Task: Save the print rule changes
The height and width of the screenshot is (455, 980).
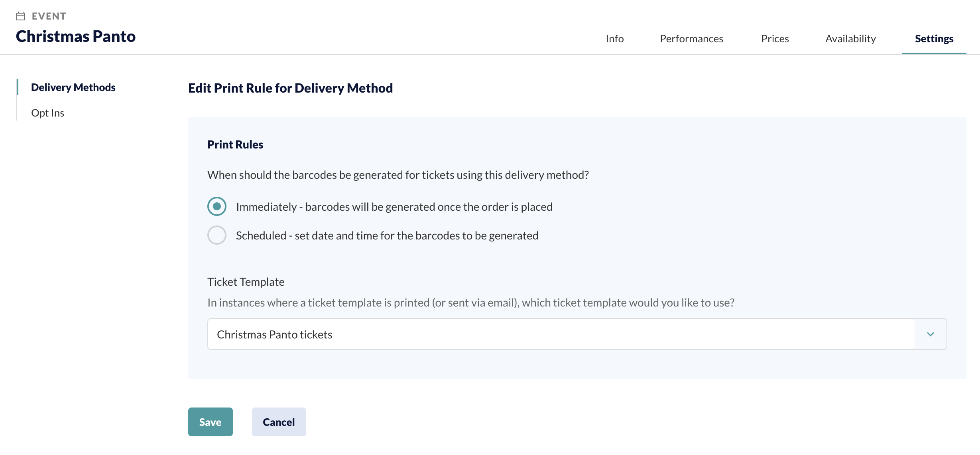Action: [x=211, y=422]
